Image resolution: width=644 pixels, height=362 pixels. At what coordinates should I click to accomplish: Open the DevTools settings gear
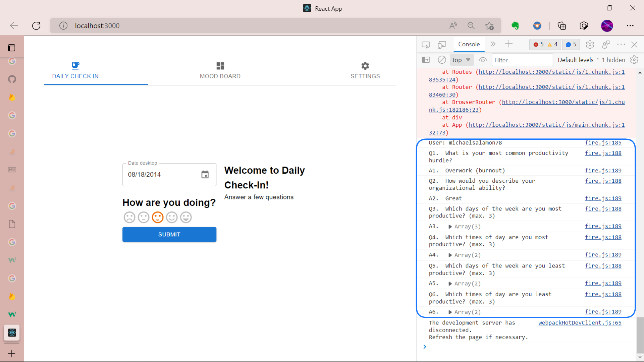(x=590, y=44)
